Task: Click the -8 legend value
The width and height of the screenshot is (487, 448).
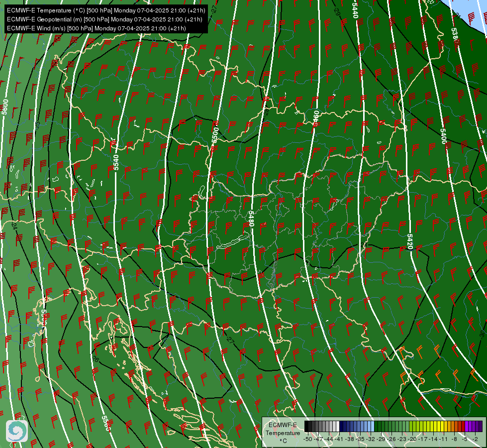Action: coord(454,439)
